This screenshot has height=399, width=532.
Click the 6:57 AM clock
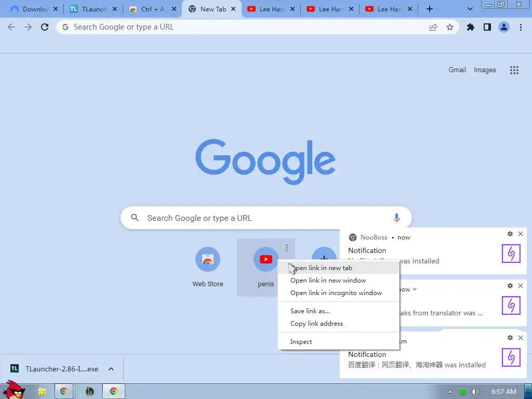point(503,392)
